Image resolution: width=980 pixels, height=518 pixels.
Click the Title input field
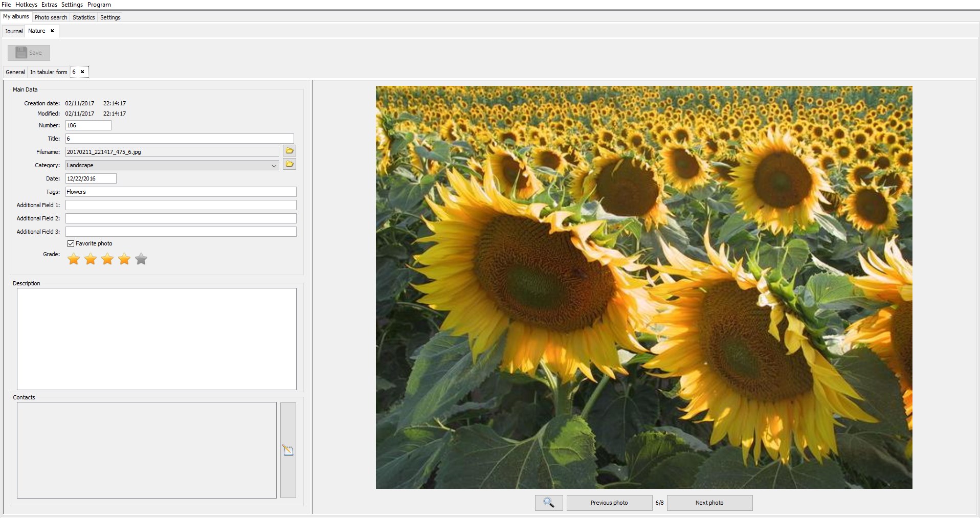(180, 139)
